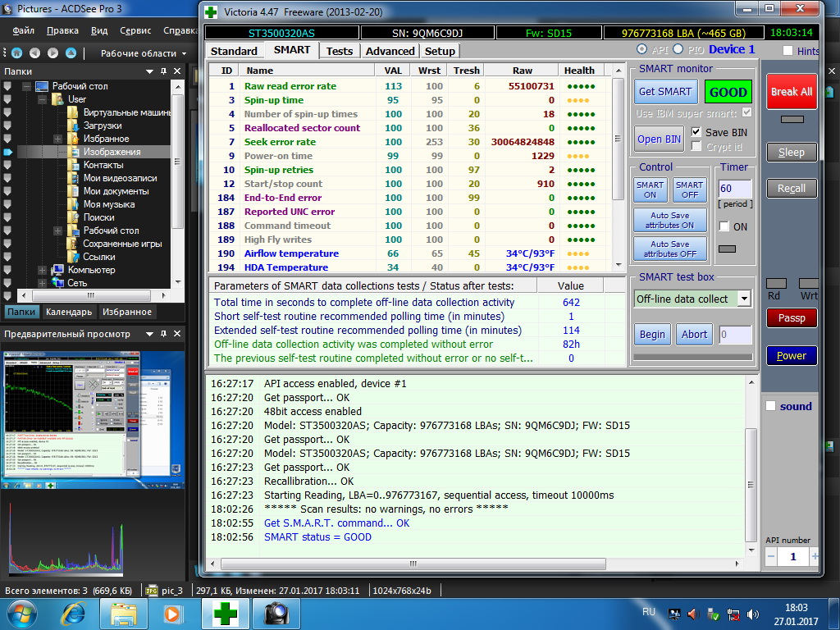
Task: Click the JPG file icon in status bar
Action: coord(152,591)
